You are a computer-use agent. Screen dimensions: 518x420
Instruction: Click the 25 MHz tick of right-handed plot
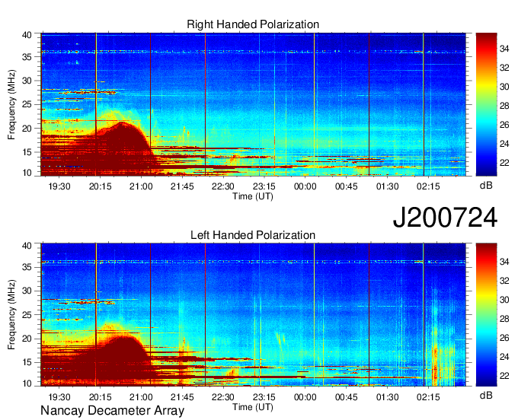[x=27, y=104]
